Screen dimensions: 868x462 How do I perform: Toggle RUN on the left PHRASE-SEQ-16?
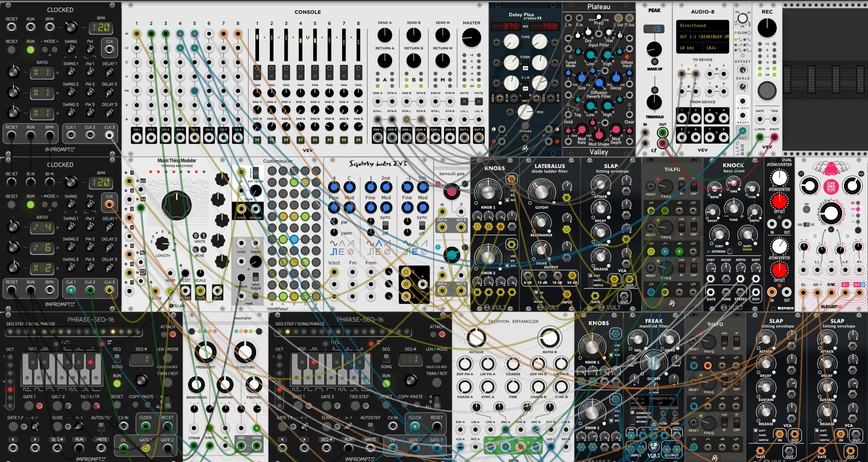click(x=117, y=384)
